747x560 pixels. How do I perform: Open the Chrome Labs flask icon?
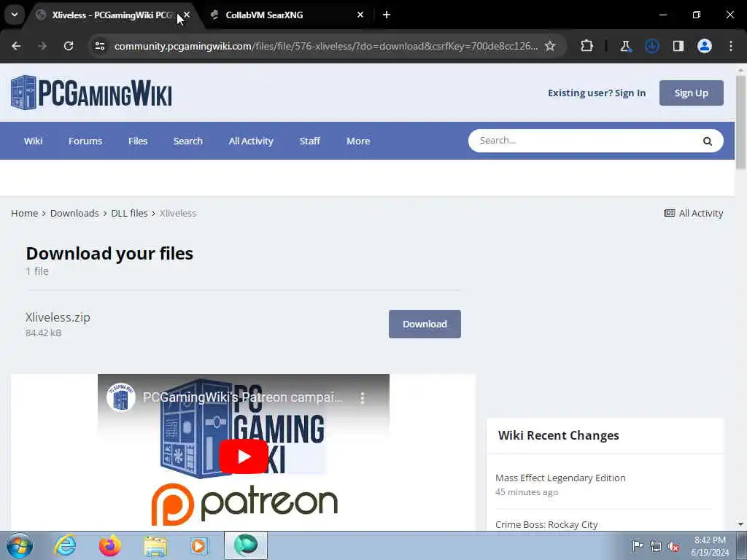(625, 46)
